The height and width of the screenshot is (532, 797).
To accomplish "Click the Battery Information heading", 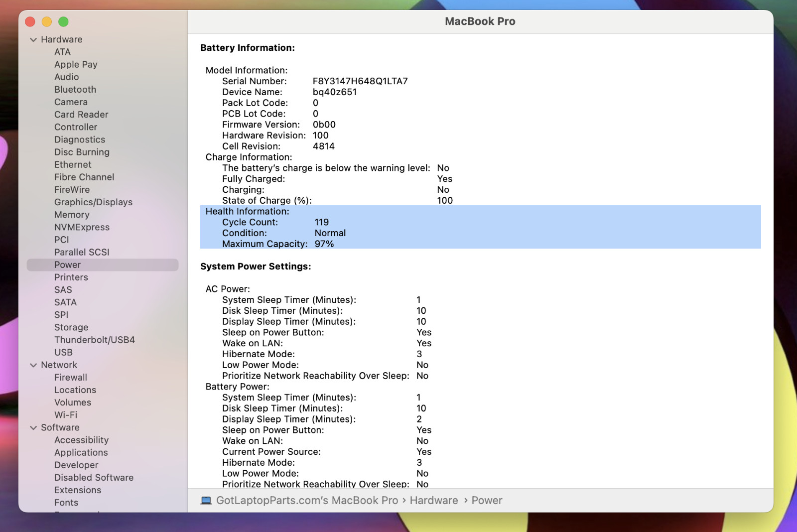I will click(248, 48).
